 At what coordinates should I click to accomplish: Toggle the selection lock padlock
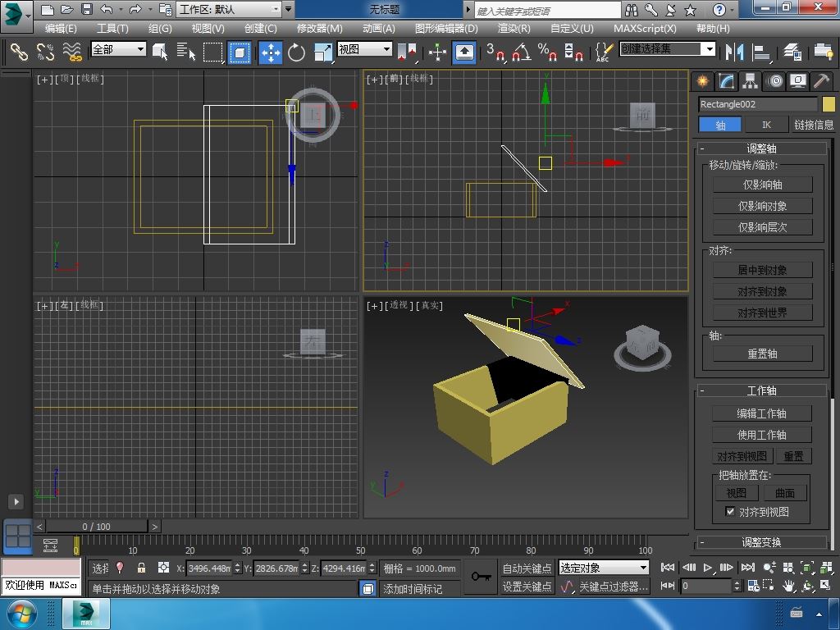(x=141, y=568)
